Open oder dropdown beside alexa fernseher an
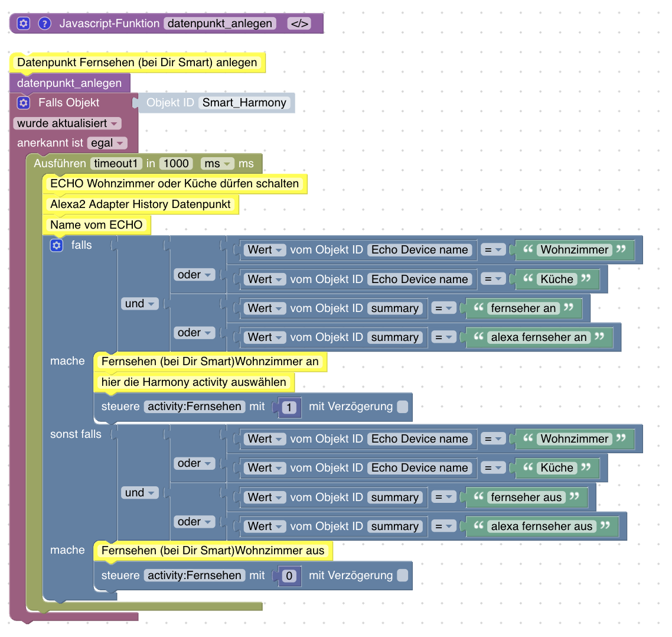 click(x=194, y=333)
